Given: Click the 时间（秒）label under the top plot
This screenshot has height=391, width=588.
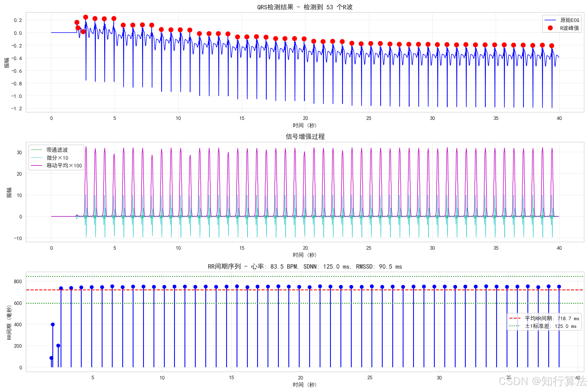Looking at the screenshot, I should pyautogui.click(x=305, y=125).
